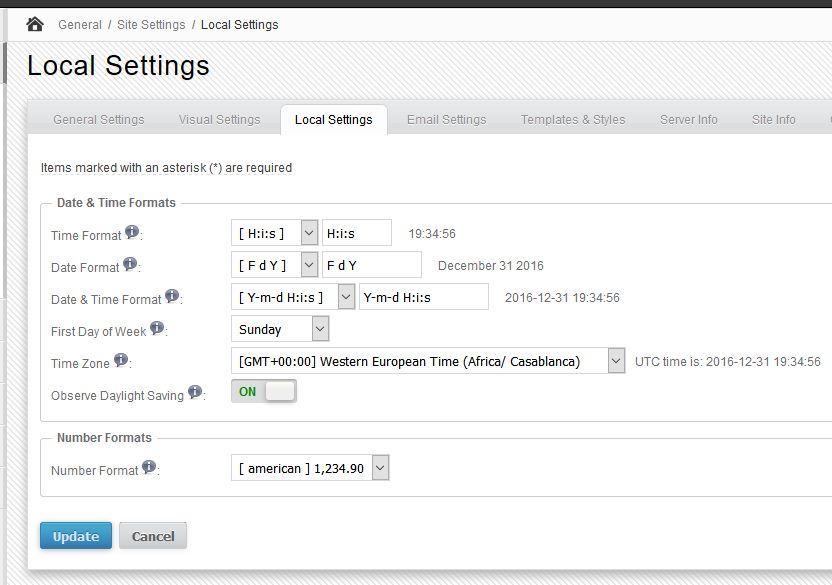Open the Time Format preset dropdown
Viewport: 832px width, 585px height.
point(274,234)
